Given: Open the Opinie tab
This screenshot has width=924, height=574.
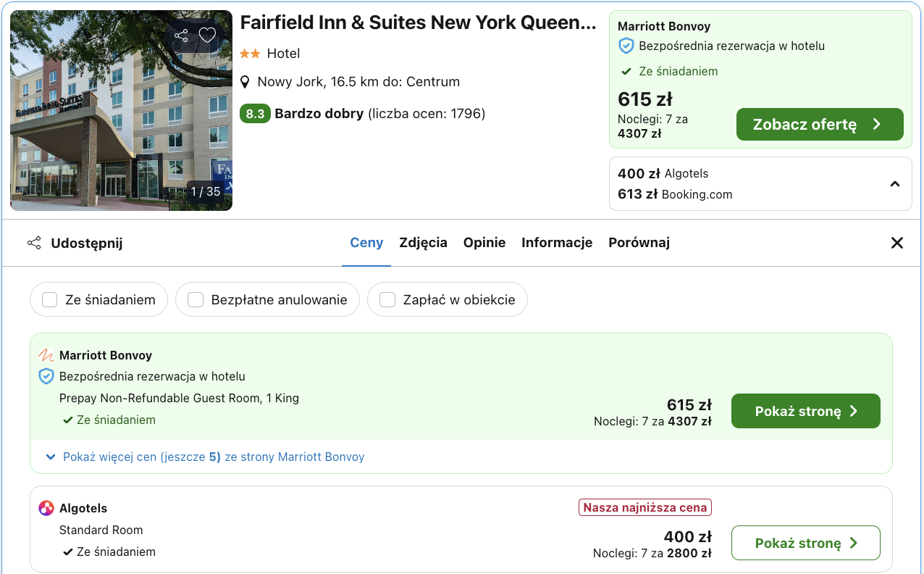Looking at the screenshot, I should [484, 243].
